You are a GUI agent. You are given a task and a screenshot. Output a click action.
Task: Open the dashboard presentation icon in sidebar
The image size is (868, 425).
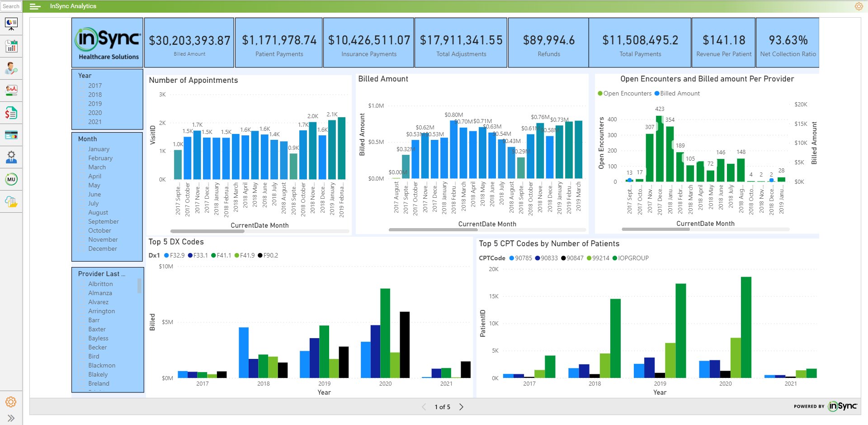[11, 23]
